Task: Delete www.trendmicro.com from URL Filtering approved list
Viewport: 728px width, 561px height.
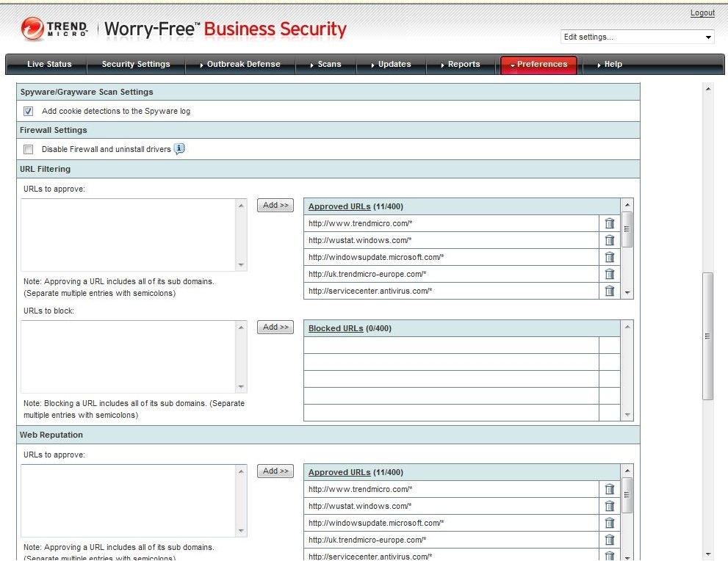Action: [610, 223]
